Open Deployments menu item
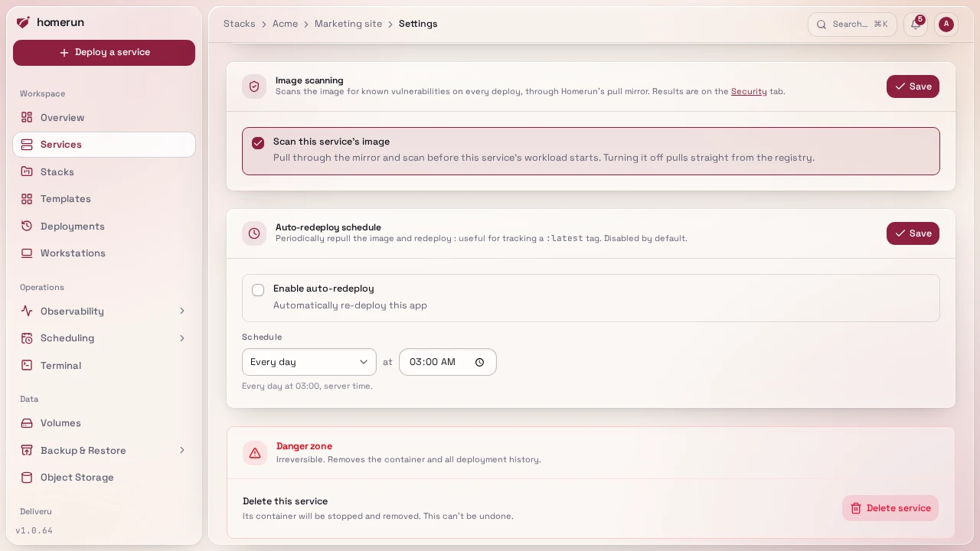Image resolution: width=980 pixels, height=551 pixels. click(104, 226)
